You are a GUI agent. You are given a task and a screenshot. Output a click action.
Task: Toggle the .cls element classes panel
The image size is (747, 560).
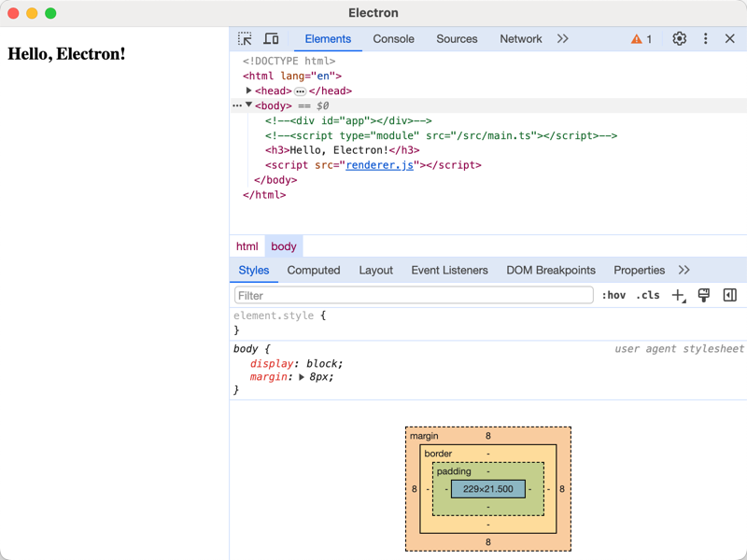click(x=647, y=296)
